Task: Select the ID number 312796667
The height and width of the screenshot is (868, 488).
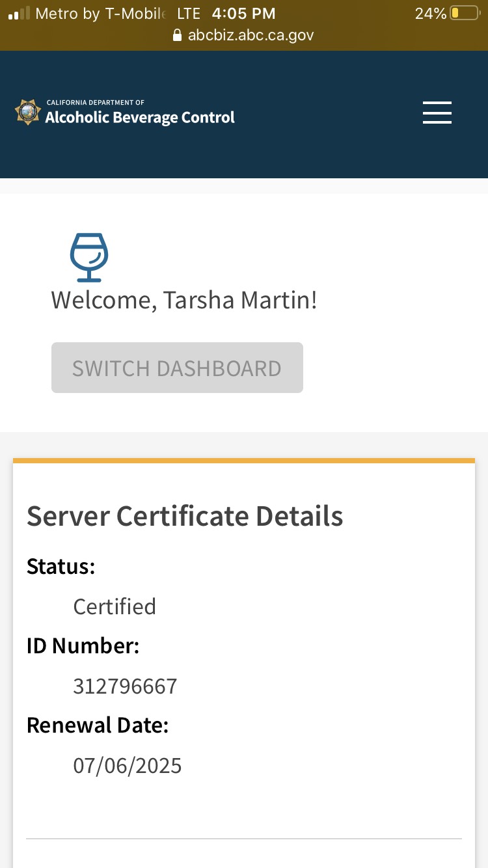Action: (125, 686)
